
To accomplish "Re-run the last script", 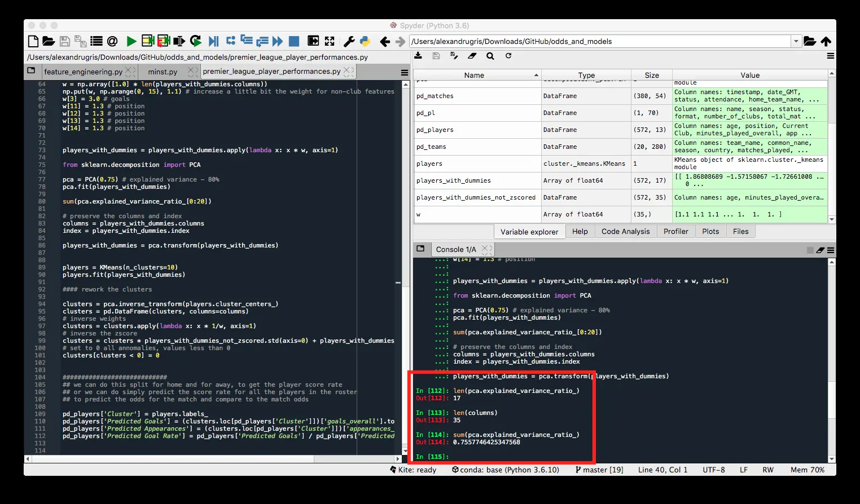I will tap(196, 41).
